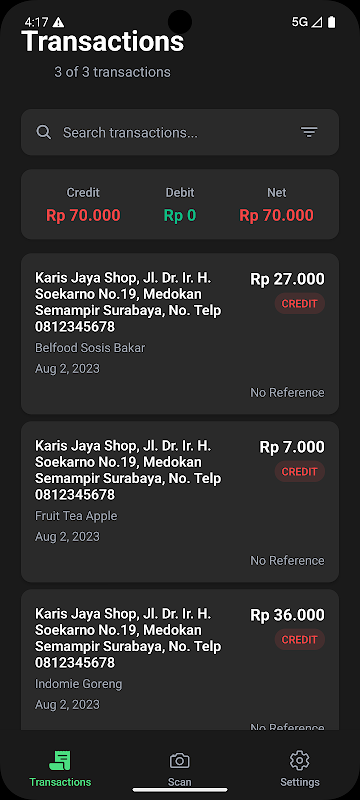Select the Credit total Rp 70.000
The width and height of the screenshot is (360, 800).
point(83,215)
